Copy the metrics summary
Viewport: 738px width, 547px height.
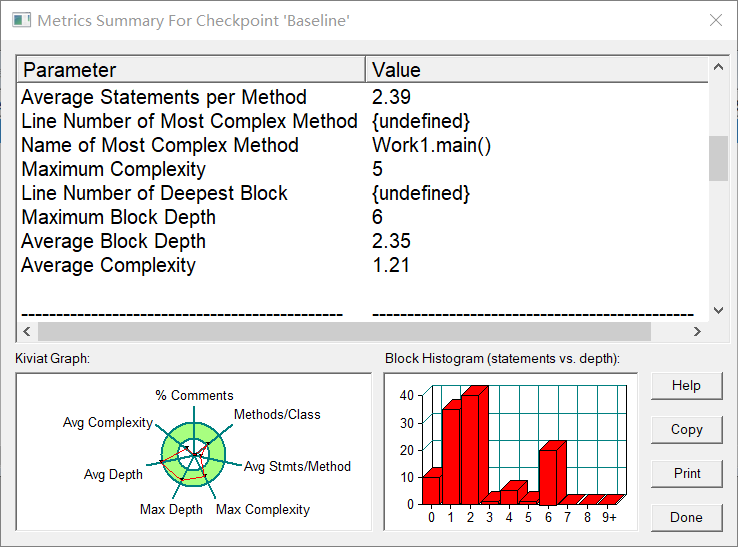(686, 429)
